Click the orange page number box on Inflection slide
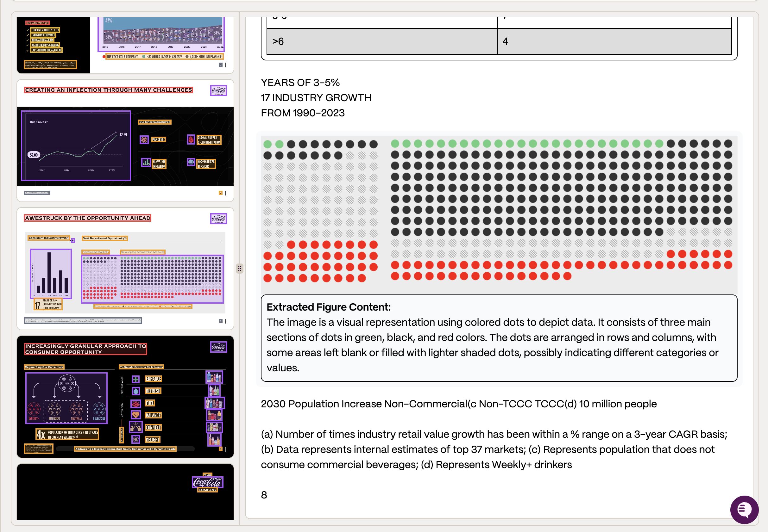This screenshot has width=768, height=532. tap(221, 193)
